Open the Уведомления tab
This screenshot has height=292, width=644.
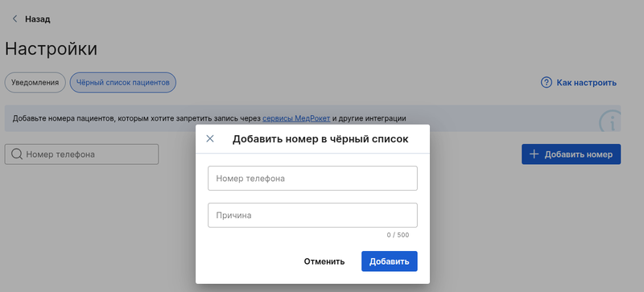35,83
